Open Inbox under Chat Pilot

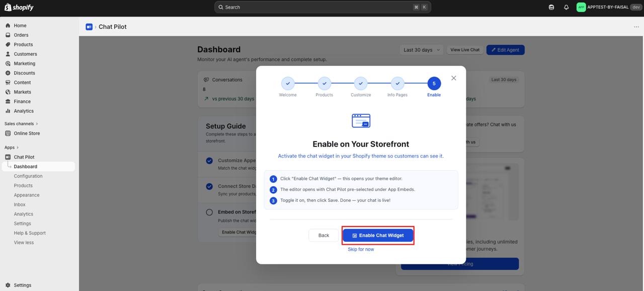pyautogui.click(x=20, y=205)
